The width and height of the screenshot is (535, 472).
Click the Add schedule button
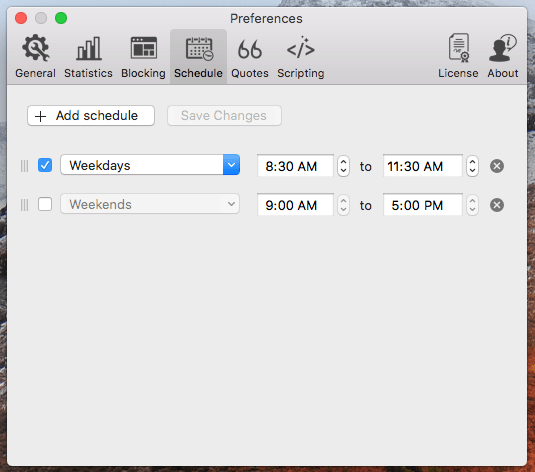click(91, 116)
